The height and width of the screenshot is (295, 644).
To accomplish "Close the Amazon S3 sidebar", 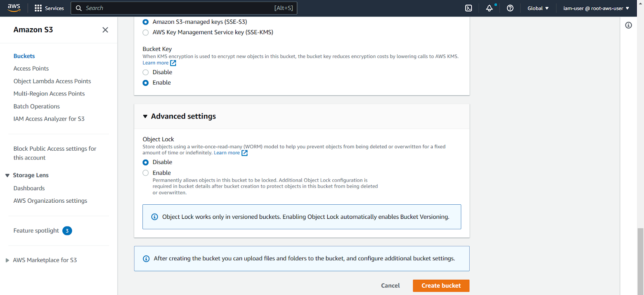I will pyautogui.click(x=105, y=30).
